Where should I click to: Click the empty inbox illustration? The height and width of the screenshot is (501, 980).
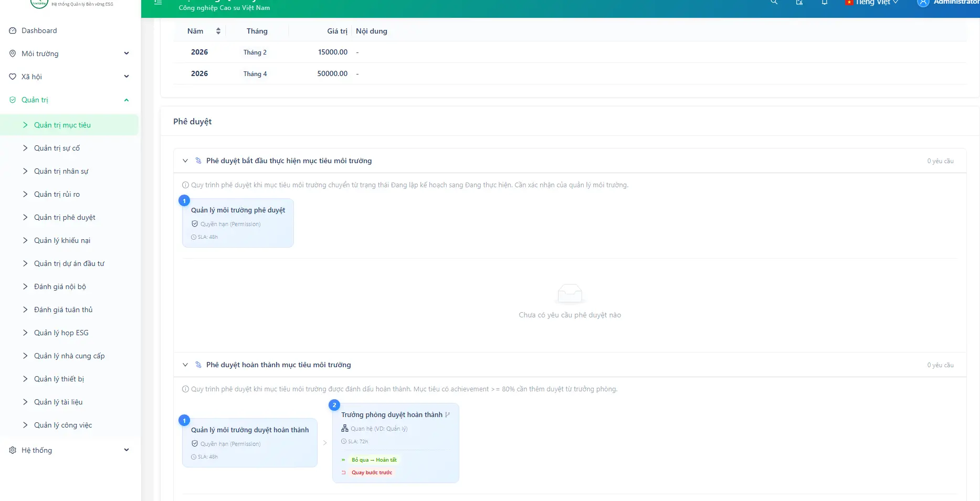pos(570,293)
